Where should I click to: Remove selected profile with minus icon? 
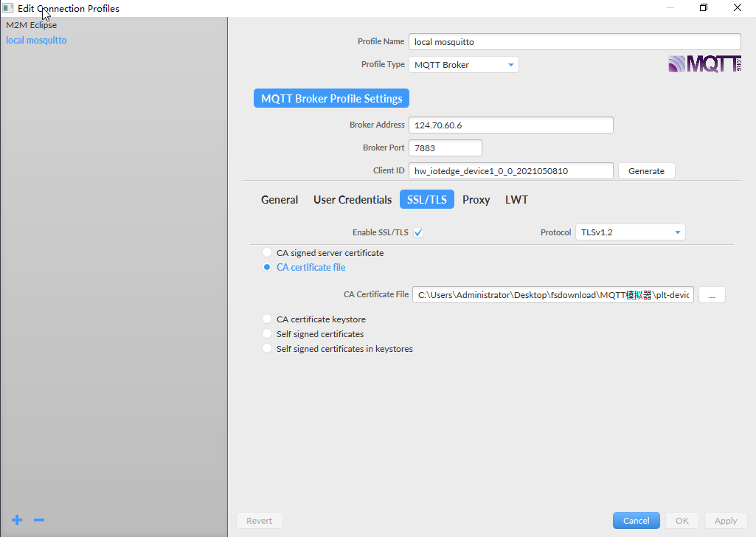(x=39, y=520)
